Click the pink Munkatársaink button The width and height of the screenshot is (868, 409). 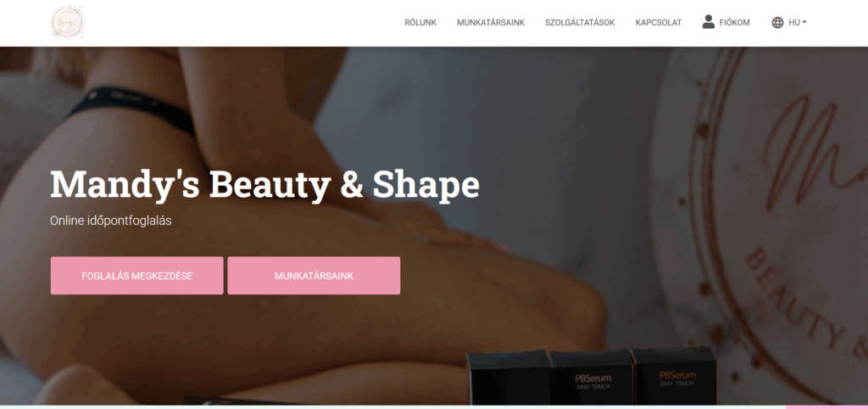coord(314,276)
